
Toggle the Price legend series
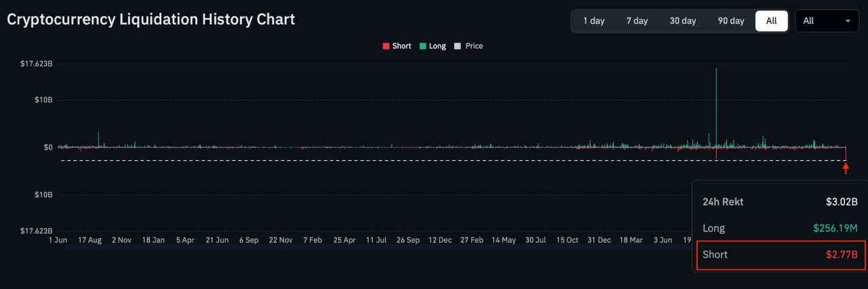pos(469,46)
